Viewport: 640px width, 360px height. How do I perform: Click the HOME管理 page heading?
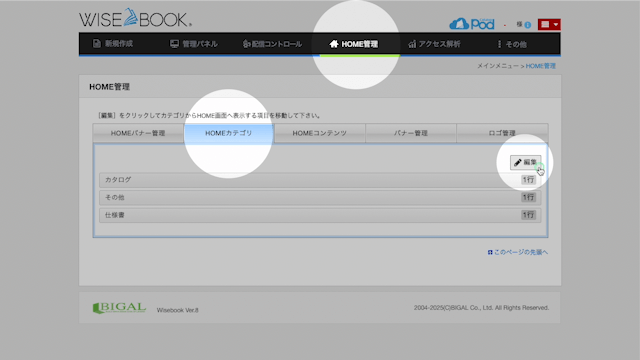point(109,87)
